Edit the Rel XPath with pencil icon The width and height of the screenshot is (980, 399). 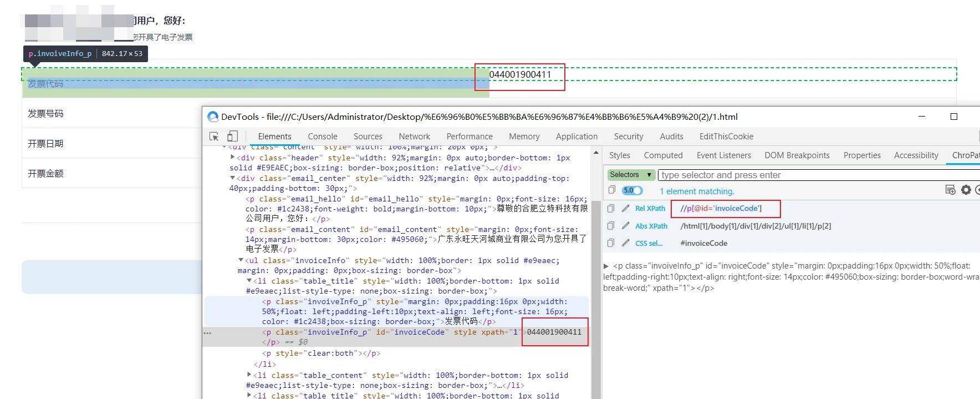(626, 208)
